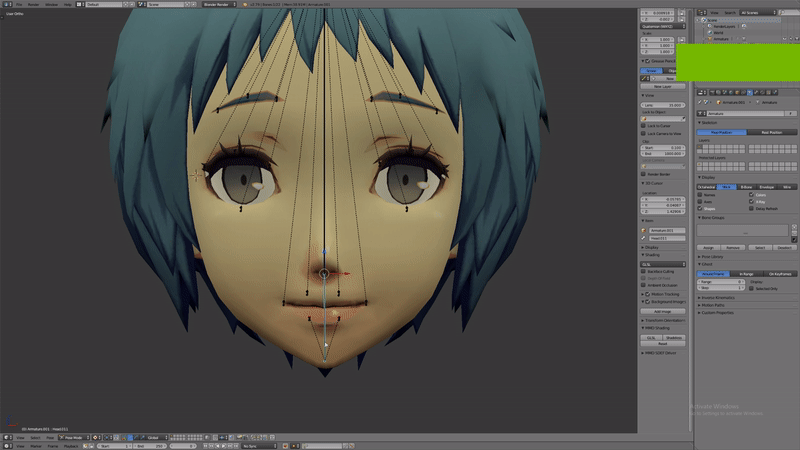The image size is (800, 450).
Task: Click Ghost Range value field
Action: [x=721, y=282]
